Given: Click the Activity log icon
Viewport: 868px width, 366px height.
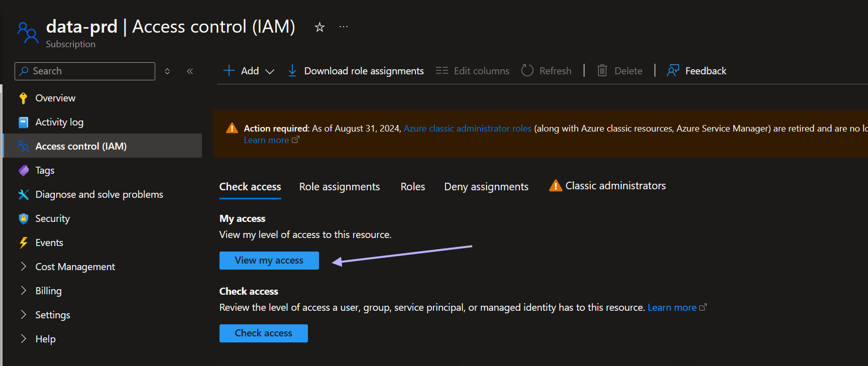Looking at the screenshot, I should coord(23,122).
